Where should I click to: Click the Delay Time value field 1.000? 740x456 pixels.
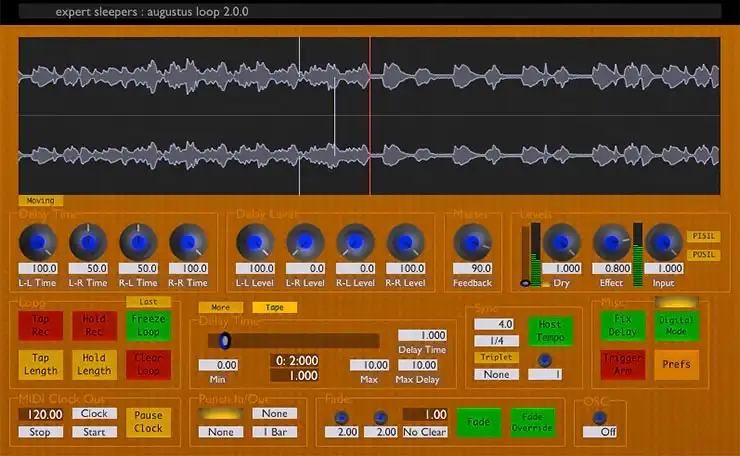pyautogui.click(x=422, y=335)
